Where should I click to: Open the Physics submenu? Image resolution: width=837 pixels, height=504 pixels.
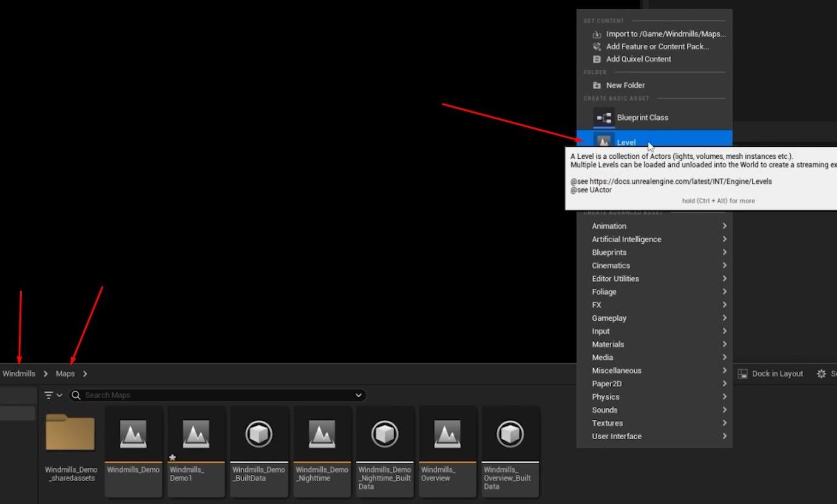pos(654,397)
